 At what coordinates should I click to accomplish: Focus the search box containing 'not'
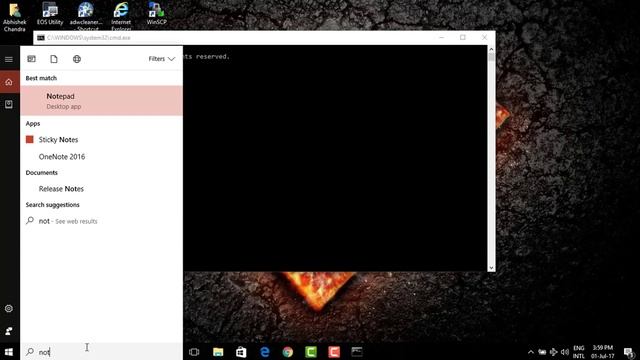click(x=101, y=352)
